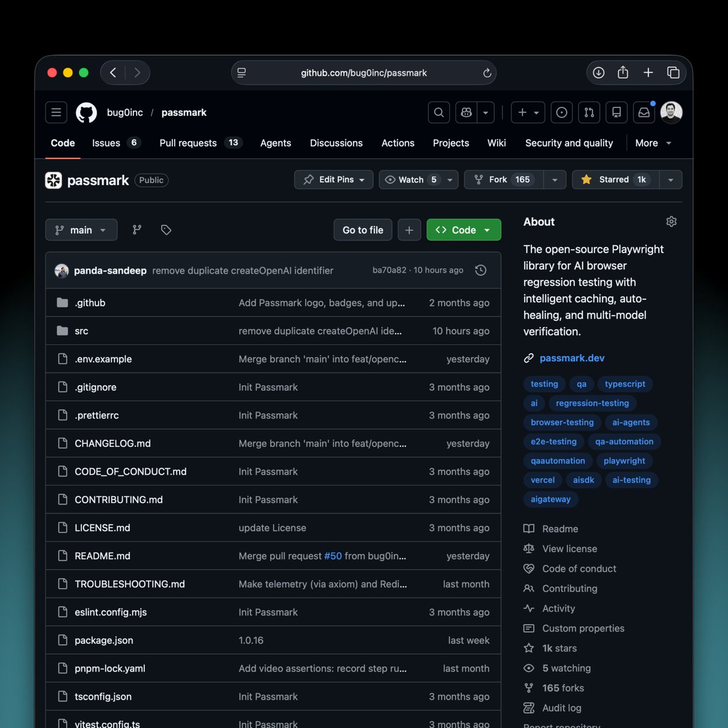Toggle the Starred button
Image resolution: width=728 pixels, height=728 pixels.
615,180
